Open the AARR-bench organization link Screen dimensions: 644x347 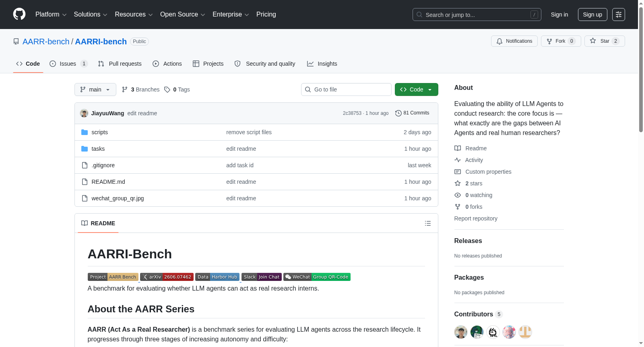46,42
